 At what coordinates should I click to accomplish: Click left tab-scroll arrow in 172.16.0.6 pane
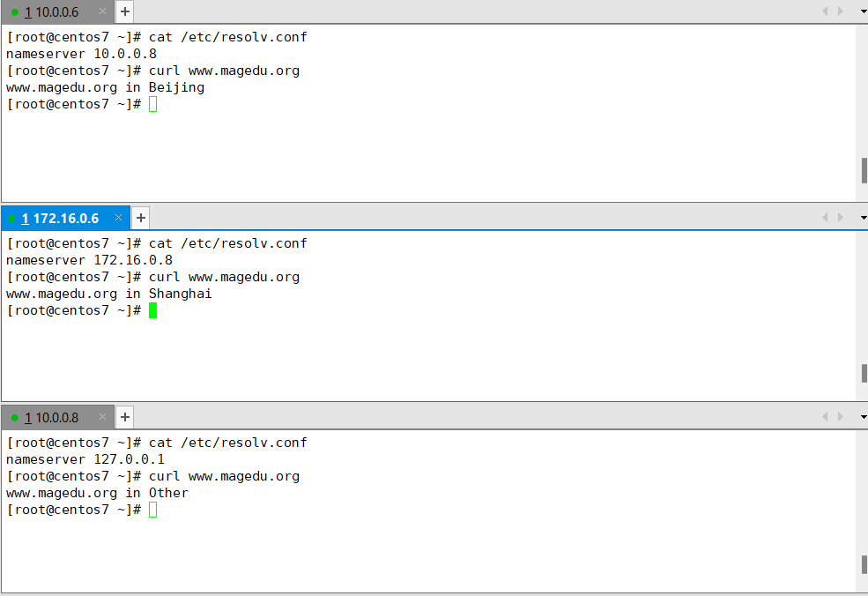click(825, 218)
